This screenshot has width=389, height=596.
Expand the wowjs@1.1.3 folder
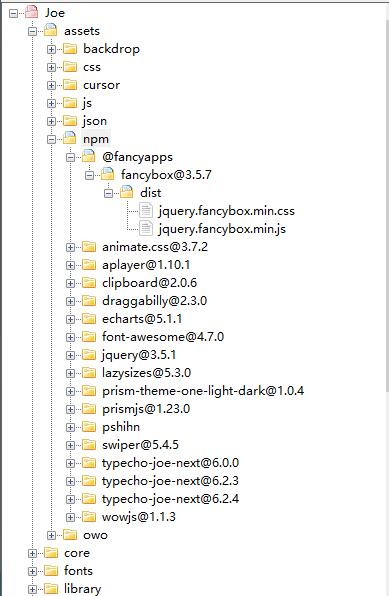pos(70,517)
